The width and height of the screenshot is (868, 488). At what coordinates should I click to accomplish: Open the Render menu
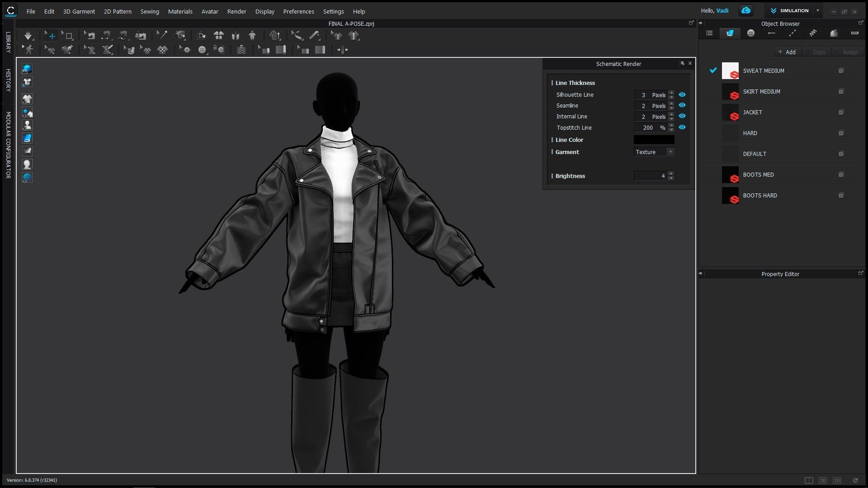(x=237, y=11)
